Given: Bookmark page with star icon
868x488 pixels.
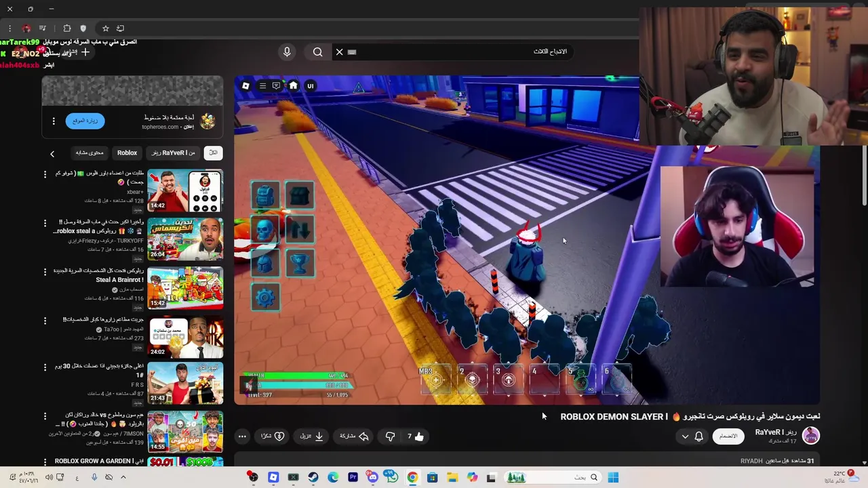Looking at the screenshot, I should [105, 28].
